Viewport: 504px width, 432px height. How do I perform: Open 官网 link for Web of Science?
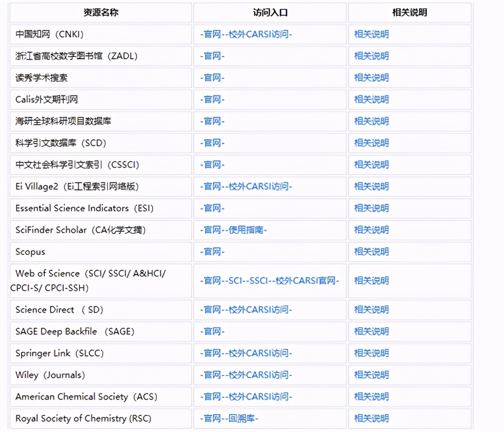212,281
